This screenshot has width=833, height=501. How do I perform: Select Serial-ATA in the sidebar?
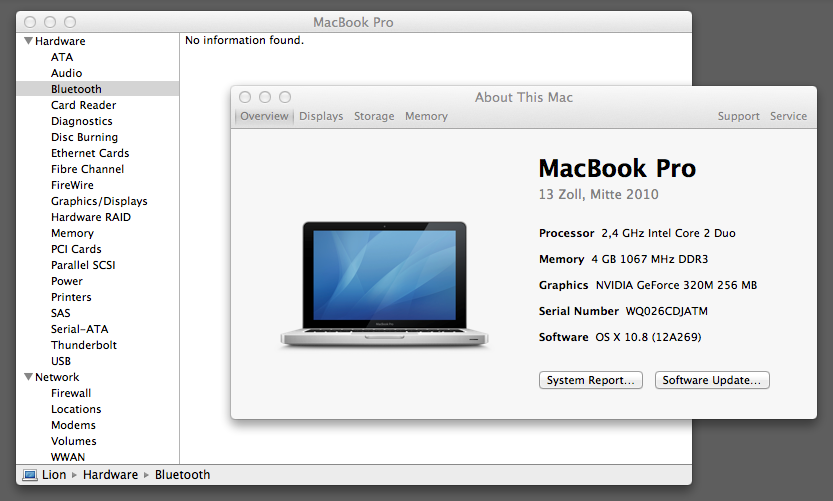tap(80, 329)
